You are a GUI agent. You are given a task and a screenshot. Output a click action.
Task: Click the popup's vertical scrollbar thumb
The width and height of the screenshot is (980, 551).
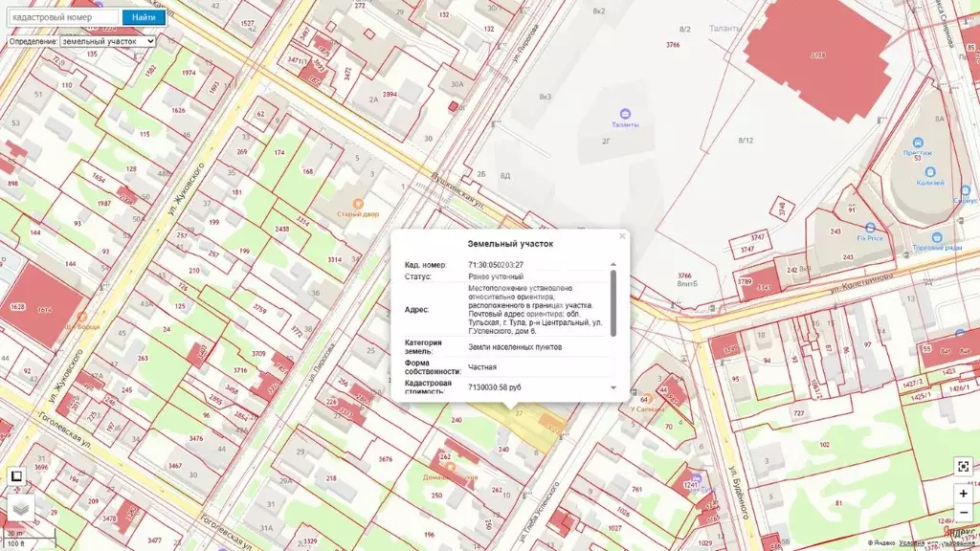(613, 301)
